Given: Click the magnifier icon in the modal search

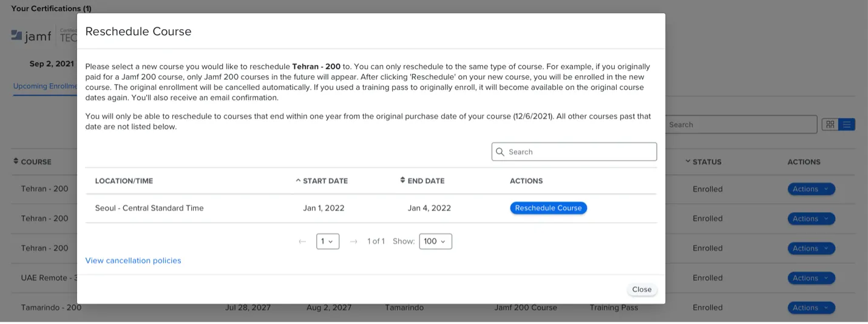Looking at the screenshot, I should [500, 152].
